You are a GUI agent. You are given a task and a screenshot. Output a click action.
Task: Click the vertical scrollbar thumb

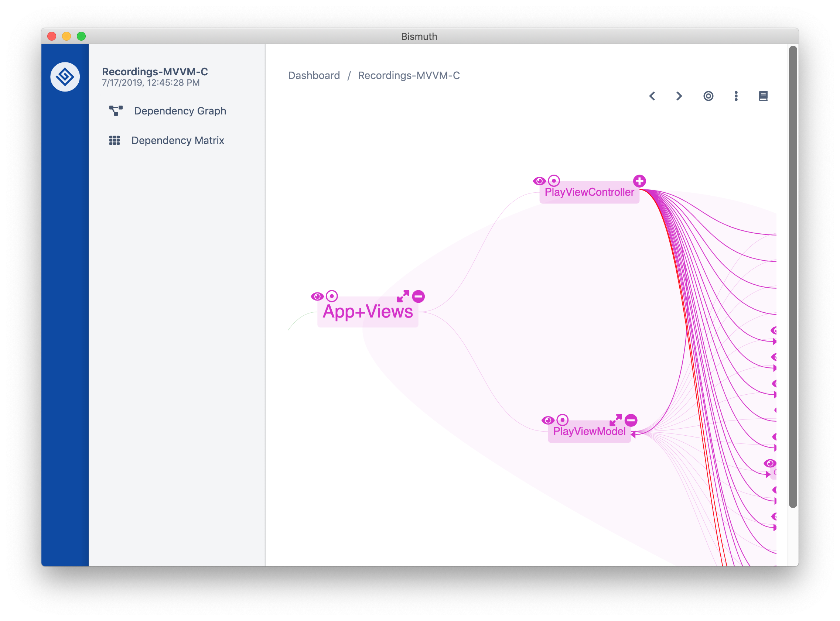point(793,277)
